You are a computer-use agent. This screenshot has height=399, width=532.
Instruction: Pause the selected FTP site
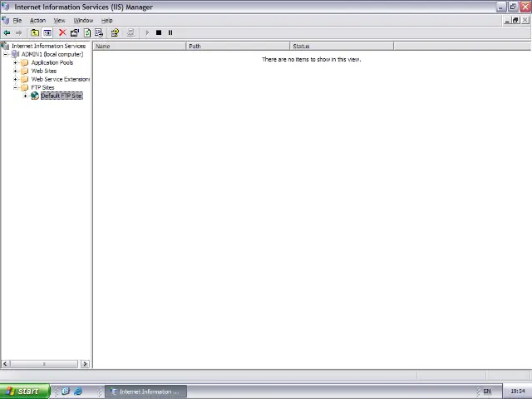[x=170, y=32]
